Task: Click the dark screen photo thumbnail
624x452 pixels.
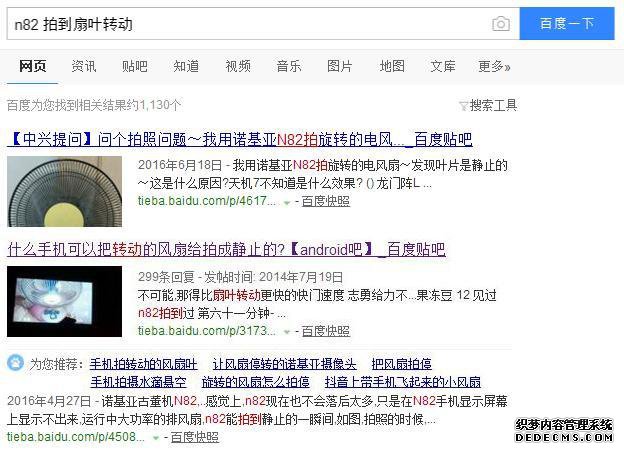Action: 64,302
